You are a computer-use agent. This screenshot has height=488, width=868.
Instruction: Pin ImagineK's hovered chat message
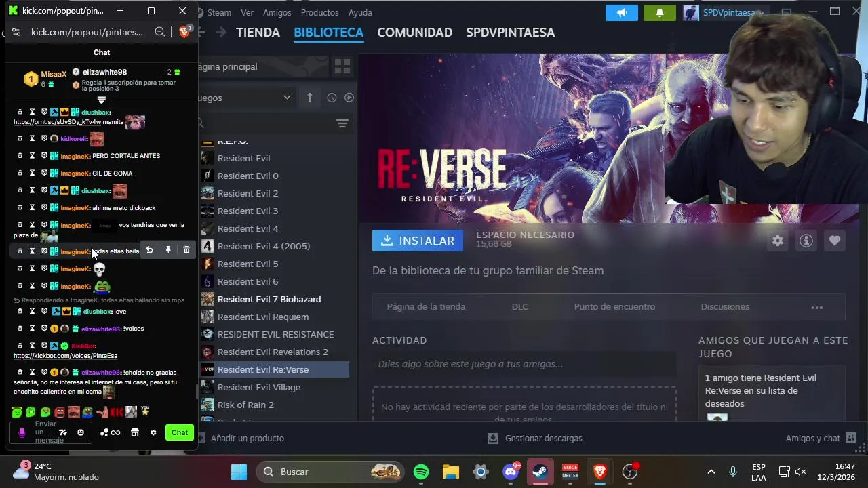tap(168, 250)
